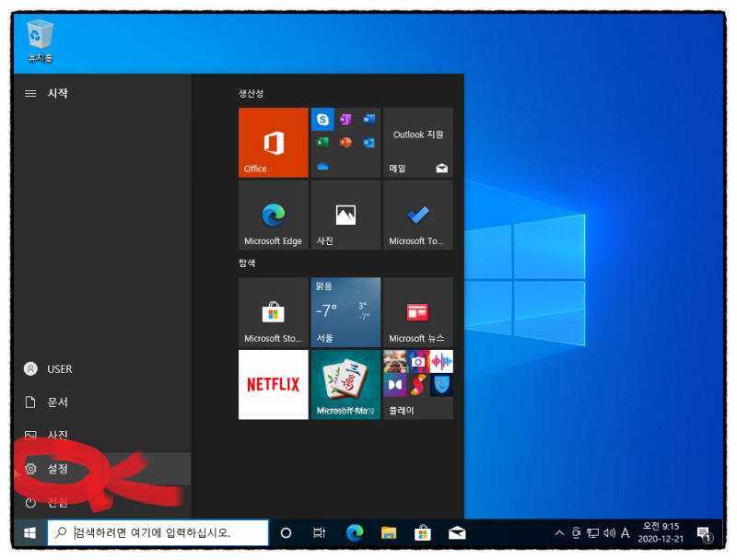Screen dimensions: 737x560
Task: Open File Explorer from the taskbar
Action: [x=389, y=532]
